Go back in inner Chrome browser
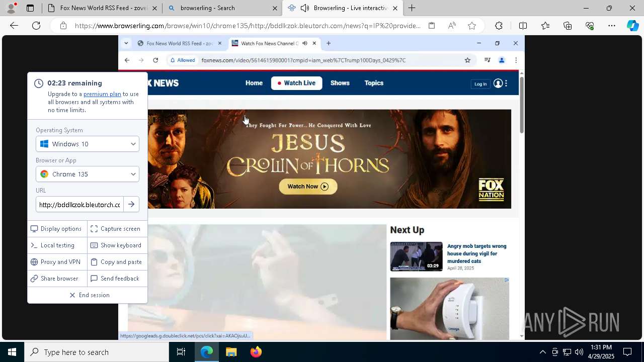This screenshot has height=362, width=644. point(127,60)
